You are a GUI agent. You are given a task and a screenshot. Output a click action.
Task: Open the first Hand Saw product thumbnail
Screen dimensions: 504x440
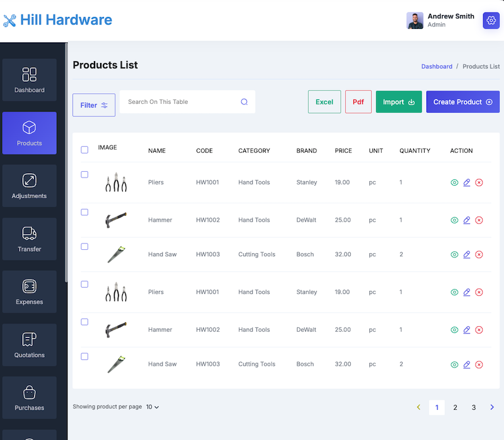point(116,254)
